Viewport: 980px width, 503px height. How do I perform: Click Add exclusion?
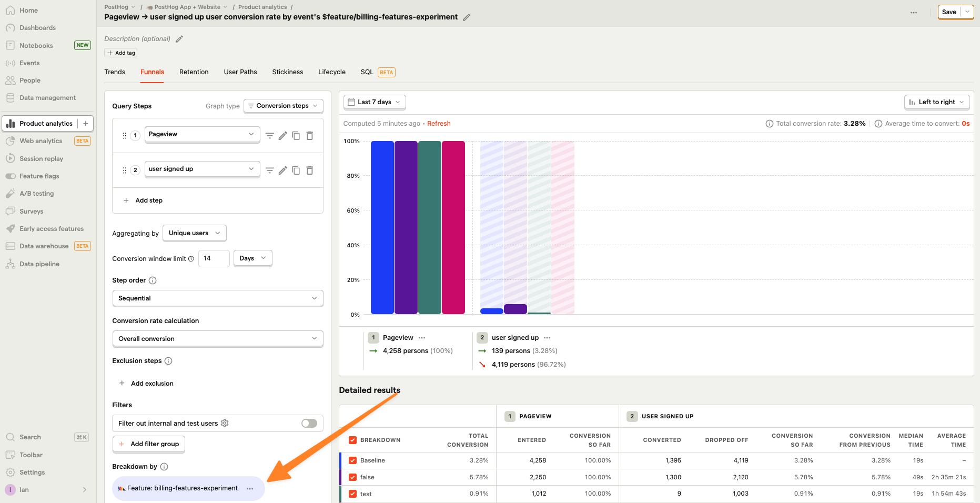pos(147,384)
